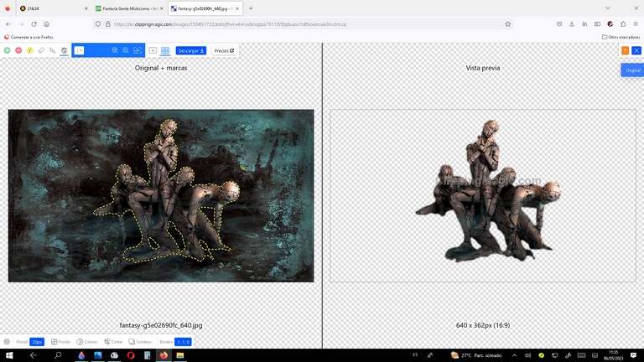The height and width of the screenshot is (362, 644).
Task: Close the Fantasía Gente Misticismo tab
Action: (161, 8)
